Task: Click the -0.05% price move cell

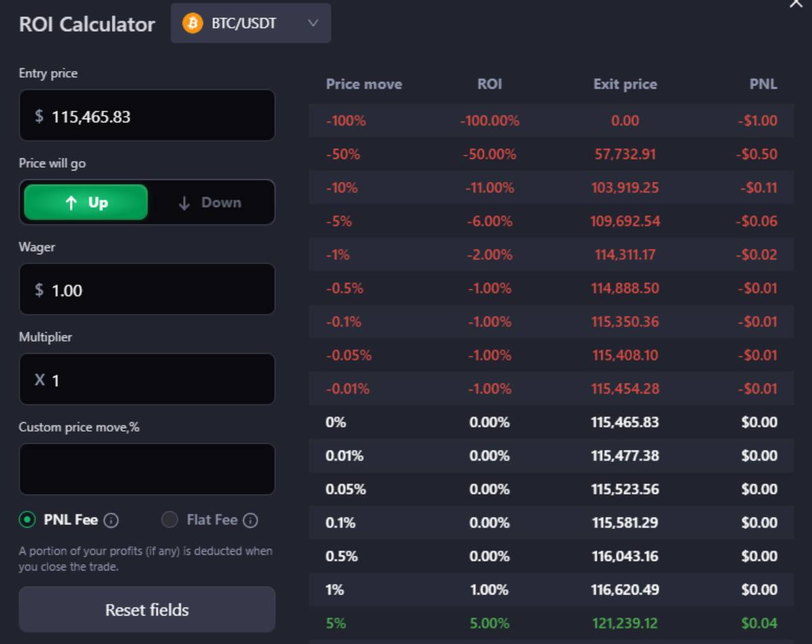Action: (348, 355)
